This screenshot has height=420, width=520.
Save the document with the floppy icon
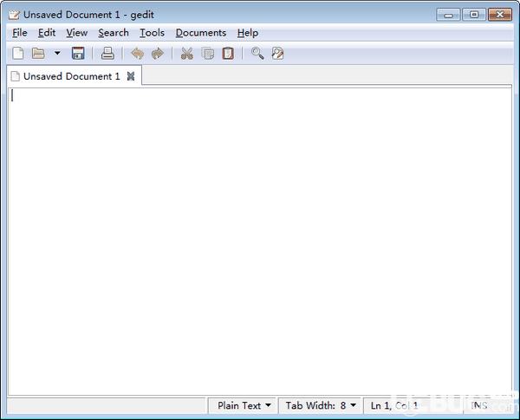coord(78,54)
